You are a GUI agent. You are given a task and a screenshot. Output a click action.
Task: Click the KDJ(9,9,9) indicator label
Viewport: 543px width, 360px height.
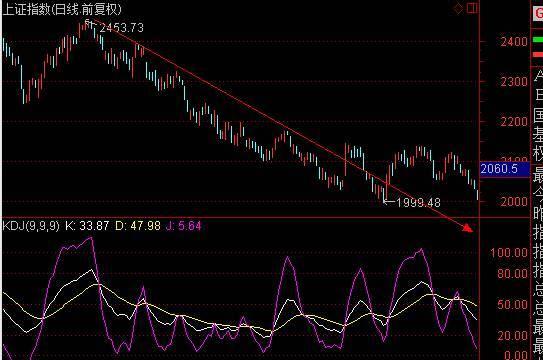31,226
